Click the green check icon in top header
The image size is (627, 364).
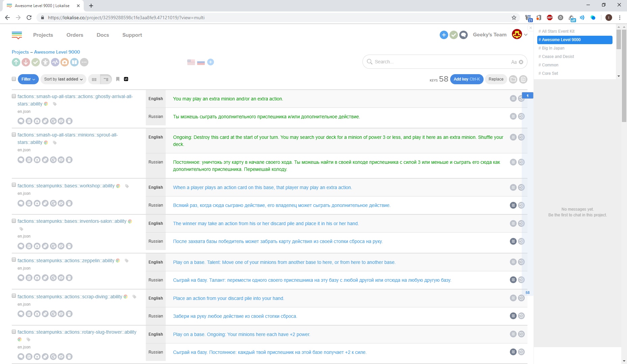click(454, 35)
